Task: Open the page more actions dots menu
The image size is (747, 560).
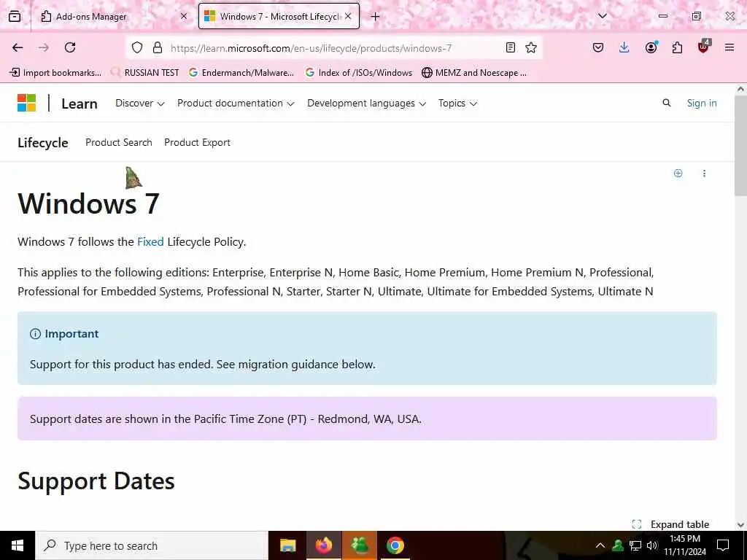Action: [x=704, y=174]
